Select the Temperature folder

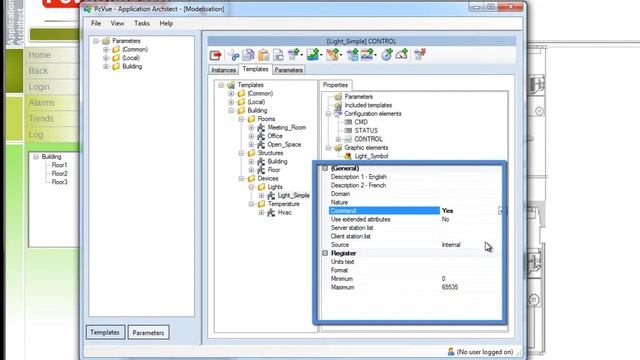(x=283, y=204)
